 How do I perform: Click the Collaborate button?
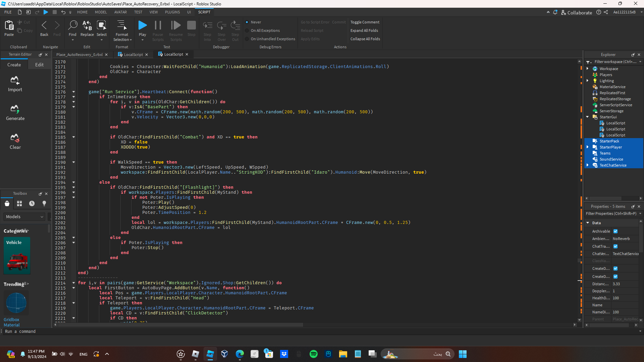577,12
